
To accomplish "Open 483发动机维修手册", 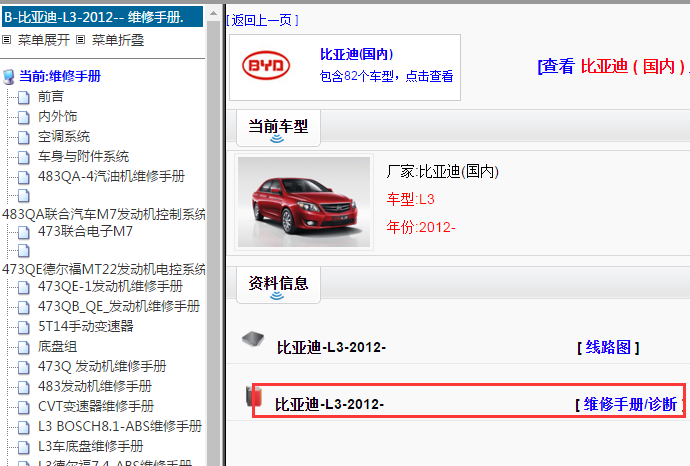I will [95, 386].
